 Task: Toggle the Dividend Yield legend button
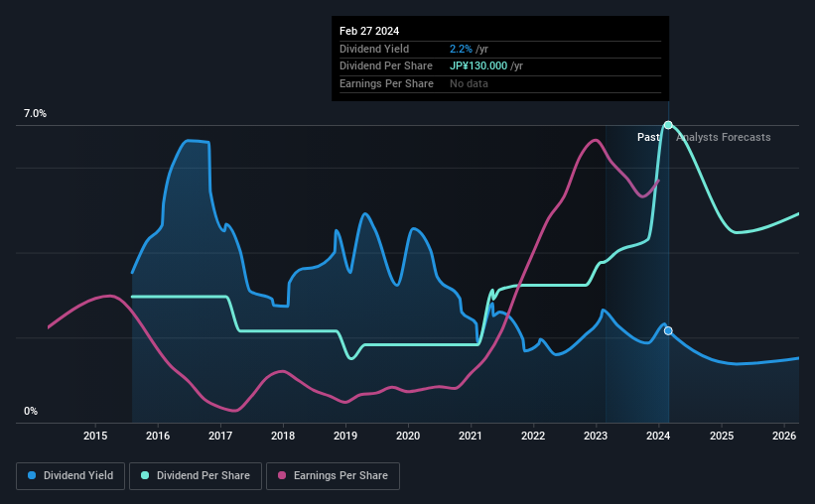(x=70, y=476)
